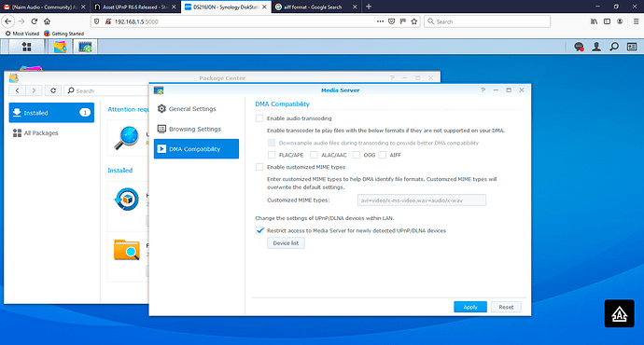Image resolution: width=644 pixels, height=345 pixels.
Task: Toggle Downsample audio files checkbox
Action: tap(272, 143)
